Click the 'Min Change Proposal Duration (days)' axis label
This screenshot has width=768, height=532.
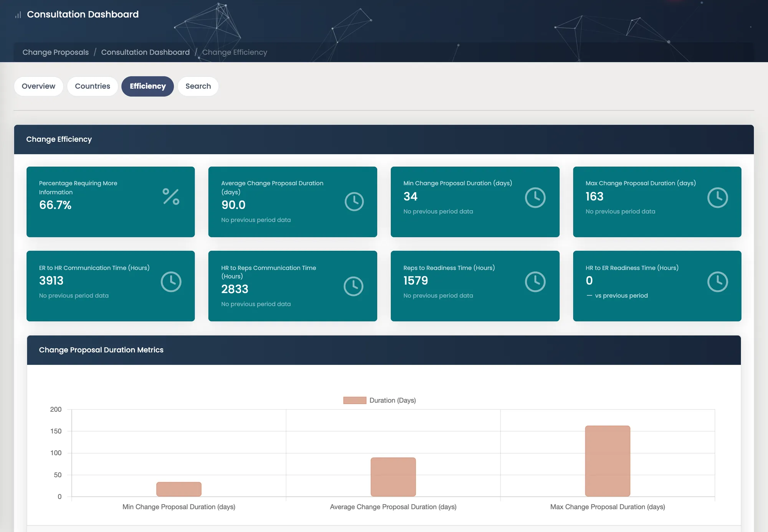(179, 507)
